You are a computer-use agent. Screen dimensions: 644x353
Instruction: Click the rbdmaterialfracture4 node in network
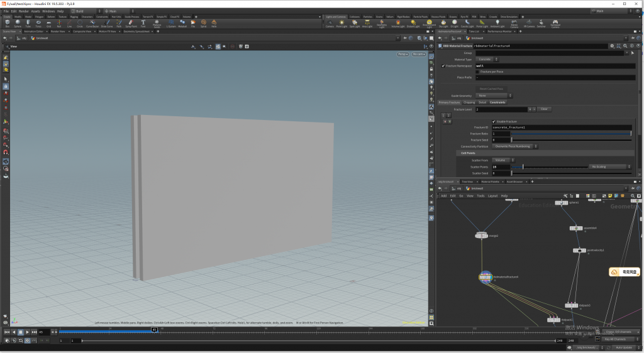coord(486,277)
